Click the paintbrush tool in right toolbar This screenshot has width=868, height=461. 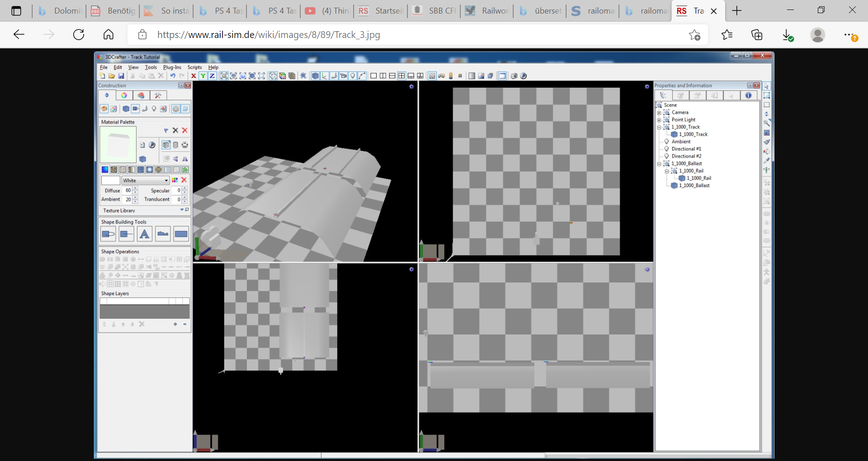(767, 142)
